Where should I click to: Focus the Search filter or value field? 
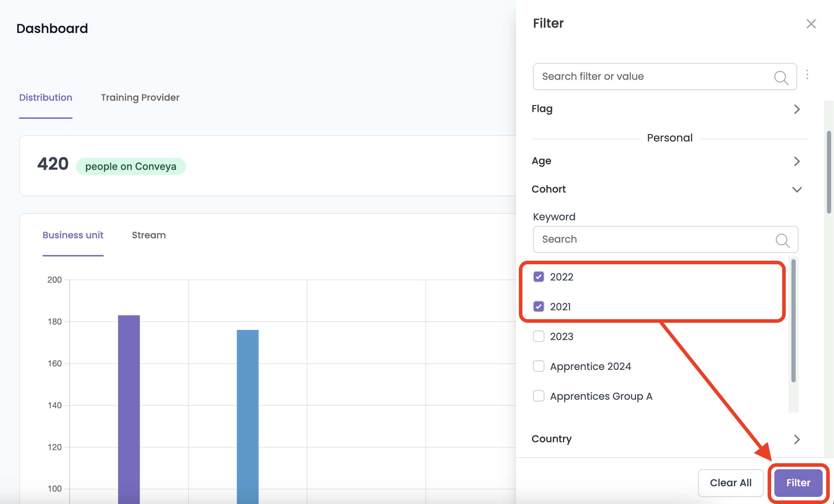pos(665,77)
